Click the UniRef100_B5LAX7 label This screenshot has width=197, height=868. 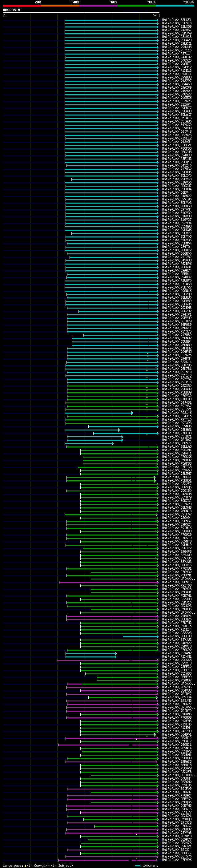click(x=177, y=115)
